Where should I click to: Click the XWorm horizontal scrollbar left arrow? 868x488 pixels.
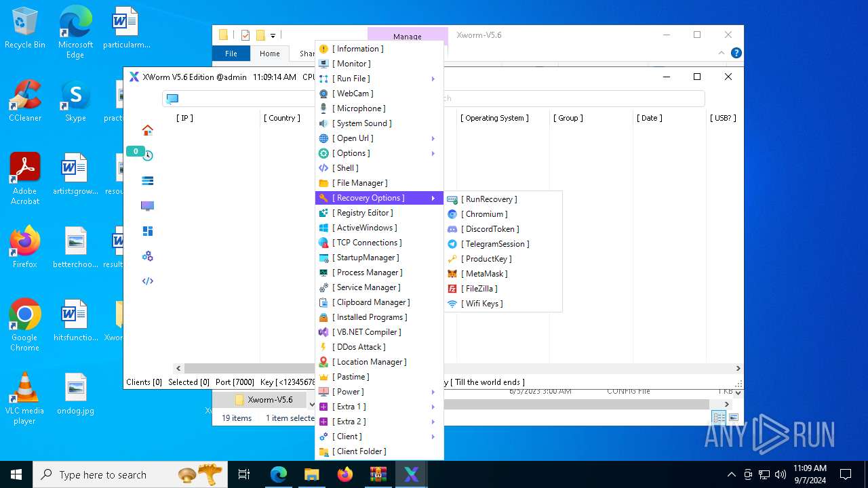pyautogui.click(x=178, y=368)
